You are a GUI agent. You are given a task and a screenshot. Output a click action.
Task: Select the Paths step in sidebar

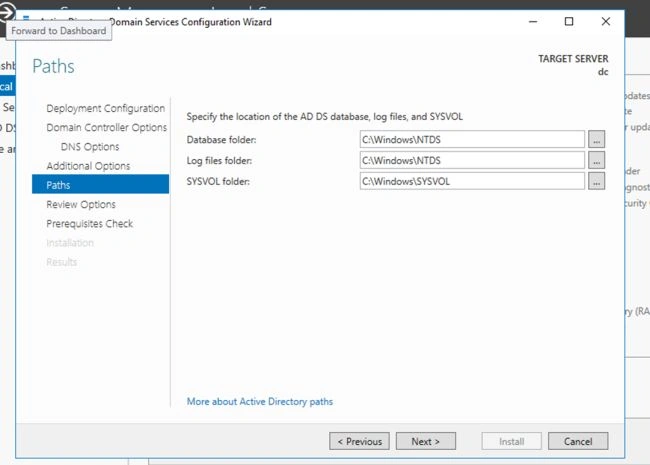100,184
